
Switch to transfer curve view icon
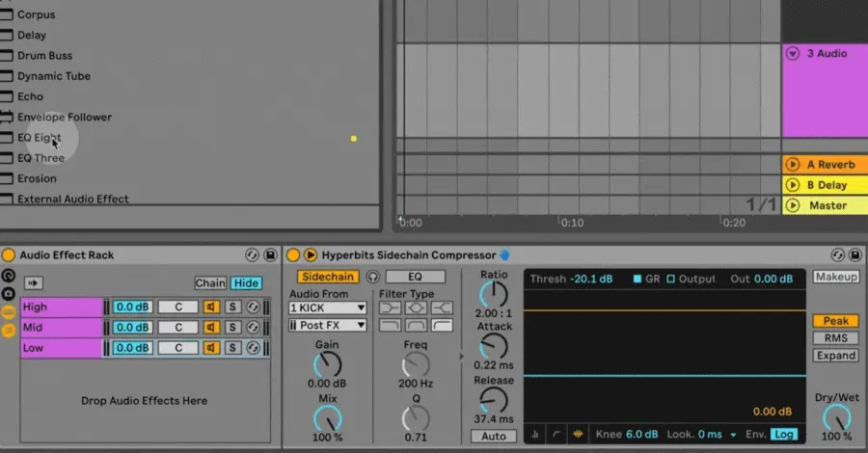[x=556, y=435]
